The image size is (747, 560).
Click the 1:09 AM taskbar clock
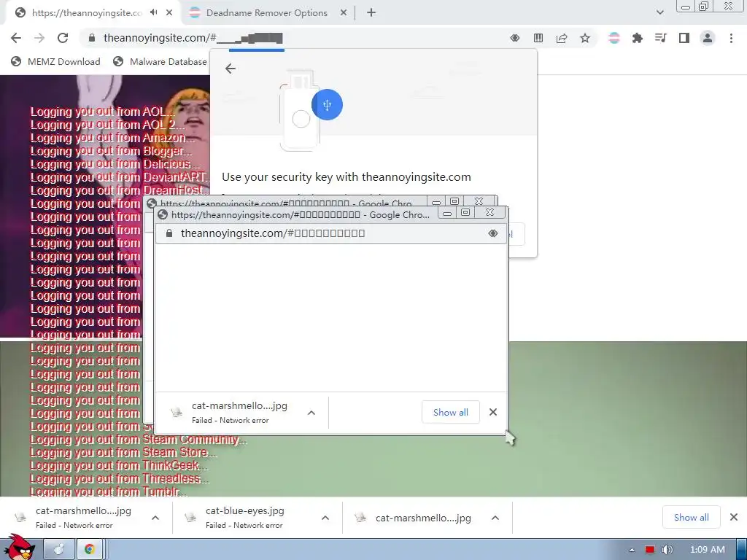[708, 550]
